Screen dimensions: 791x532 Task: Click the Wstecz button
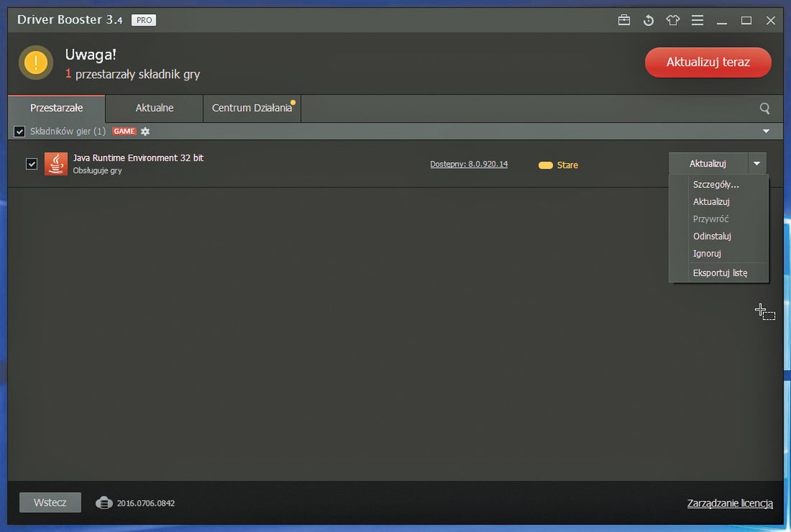click(50, 503)
